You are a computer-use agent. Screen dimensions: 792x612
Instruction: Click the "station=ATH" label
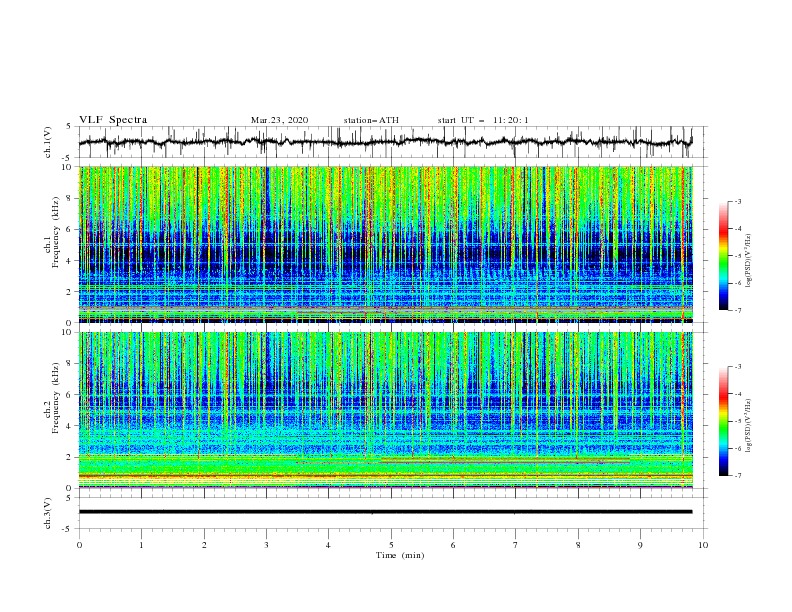coord(371,120)
